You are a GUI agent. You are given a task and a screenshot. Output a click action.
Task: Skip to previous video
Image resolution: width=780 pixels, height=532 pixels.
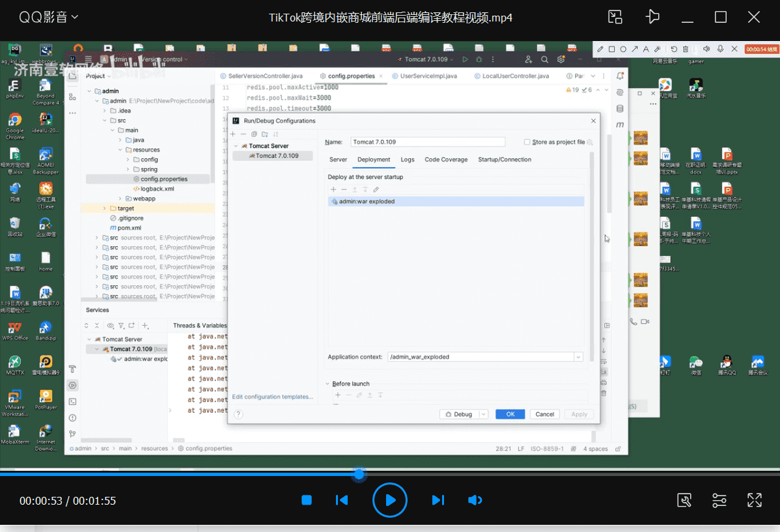coord(342,500)
